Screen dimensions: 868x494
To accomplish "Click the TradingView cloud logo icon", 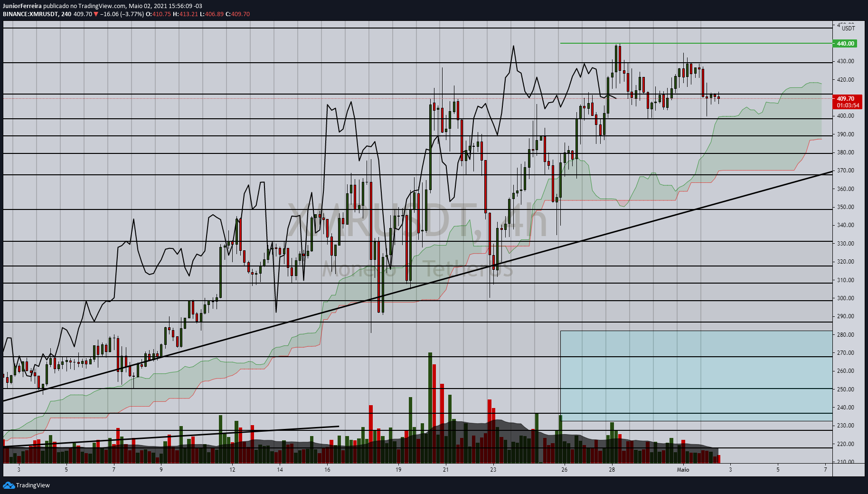I will (9, 485).
